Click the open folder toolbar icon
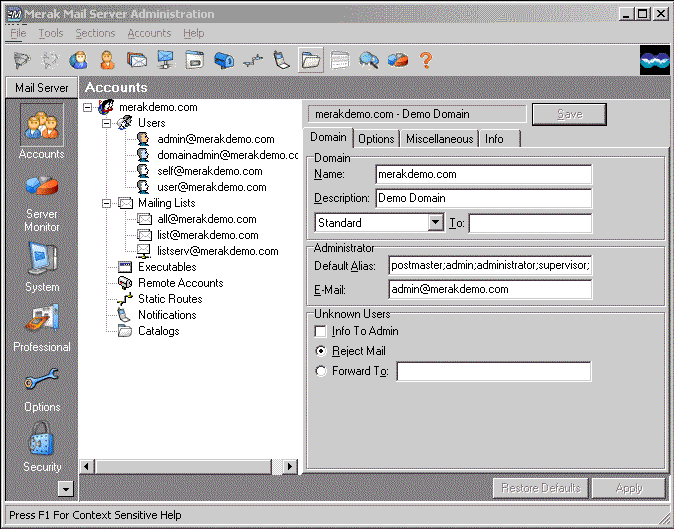The width and height of the screenshot is (674, 529). [x=311, y=60]
